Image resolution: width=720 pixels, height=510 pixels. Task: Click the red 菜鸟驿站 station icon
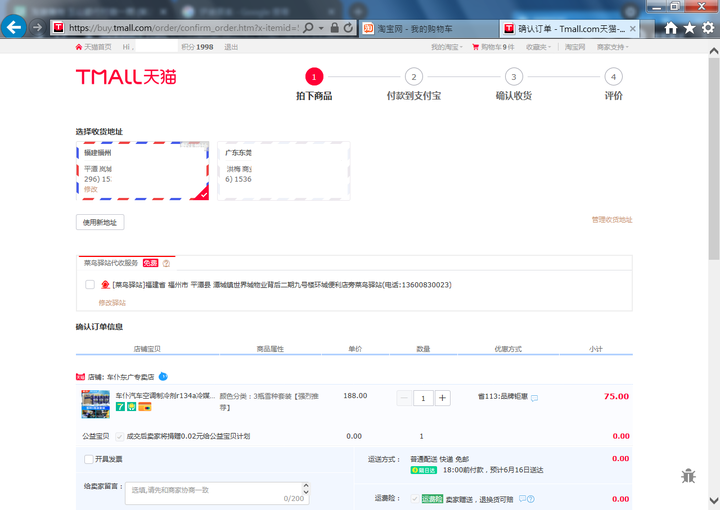105,285
